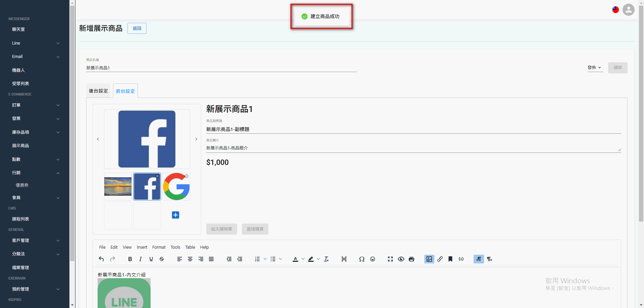Viewport: 644px width, 308px height.
Task: Insert a numbered list
Action: [257, 259]
